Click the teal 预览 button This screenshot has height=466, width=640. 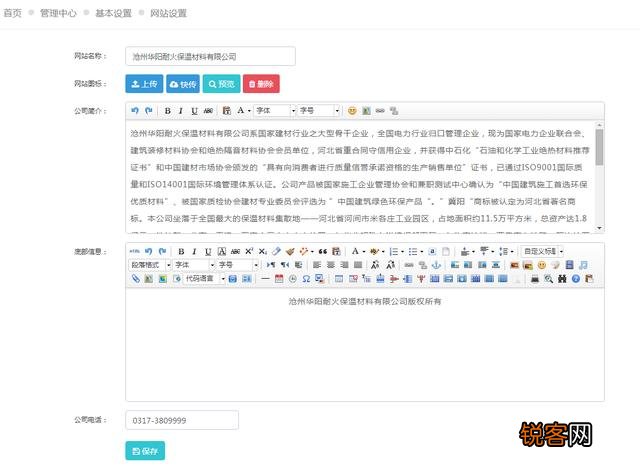point(222,84)
